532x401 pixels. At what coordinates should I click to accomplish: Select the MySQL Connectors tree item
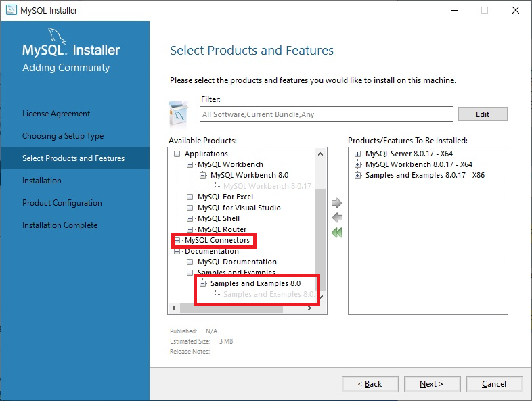[217, 240]
